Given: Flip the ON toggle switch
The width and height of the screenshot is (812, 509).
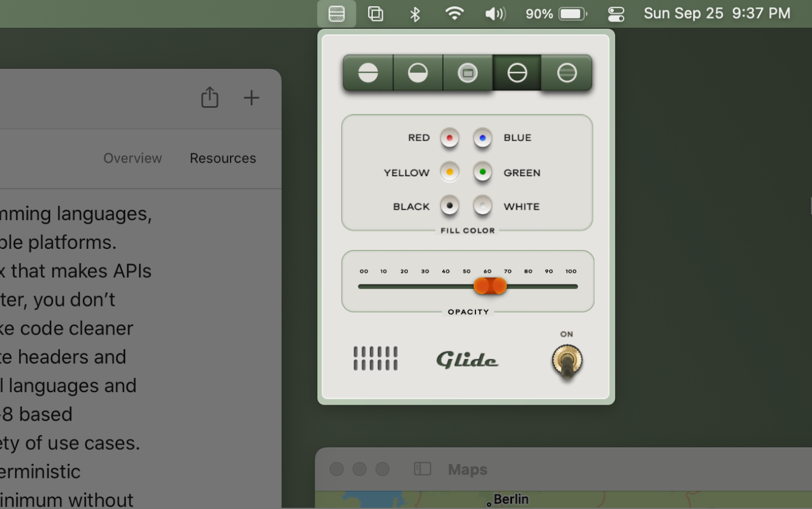Looking at the screenshot, I should (567, 362).
